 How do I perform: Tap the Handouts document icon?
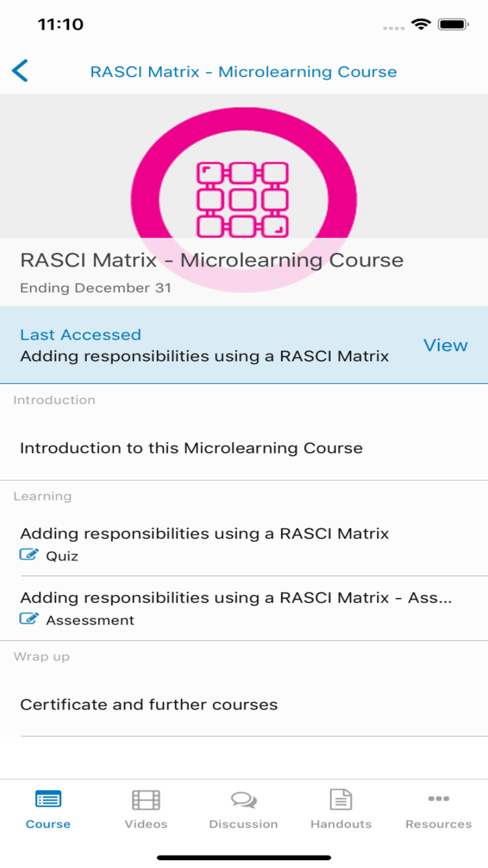(x=341, y=800)
